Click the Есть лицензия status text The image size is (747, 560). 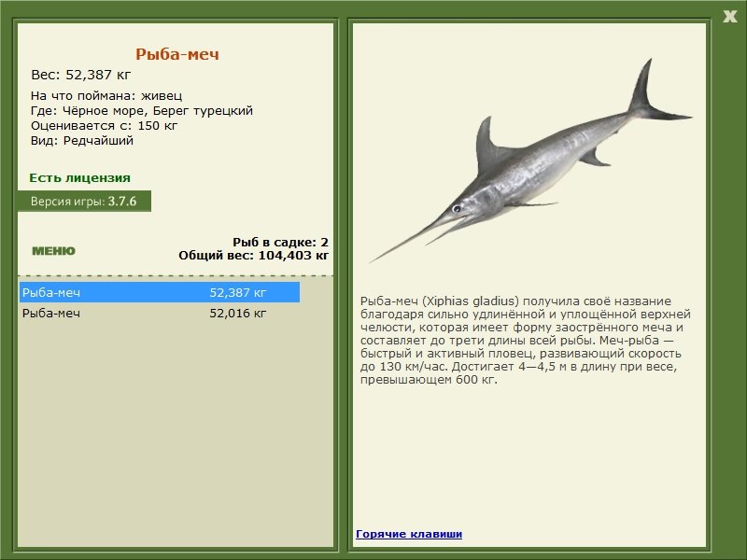pyautogui.click(x=79, y=178)
